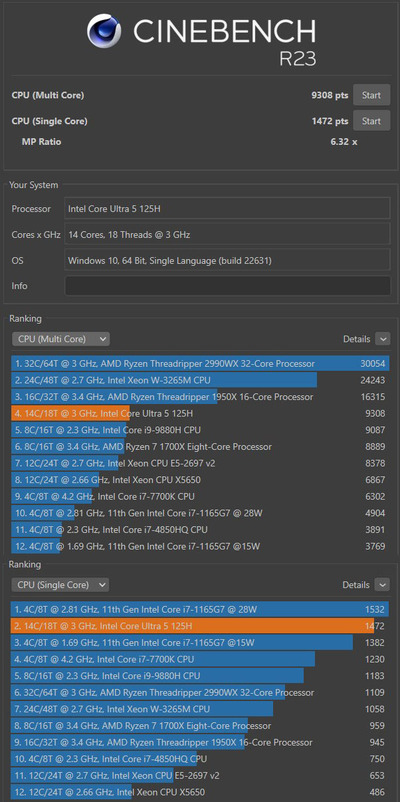Open the CPU (Multi Core) ranking dropdown
The width and height of the screenshot is (400, 802).
(60, 339)
